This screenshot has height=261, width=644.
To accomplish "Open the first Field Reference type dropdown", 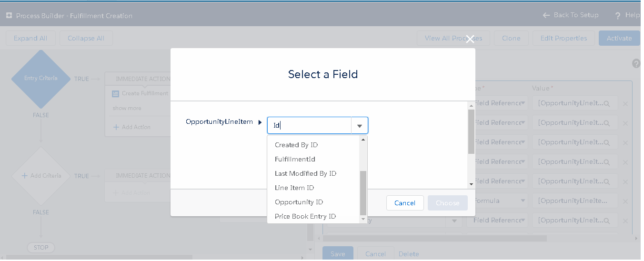I will point(523,103).
